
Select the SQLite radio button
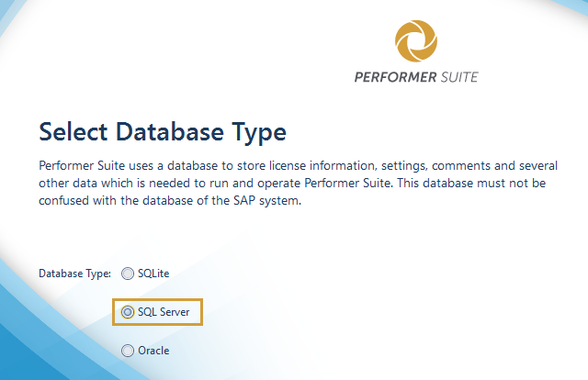128,274
